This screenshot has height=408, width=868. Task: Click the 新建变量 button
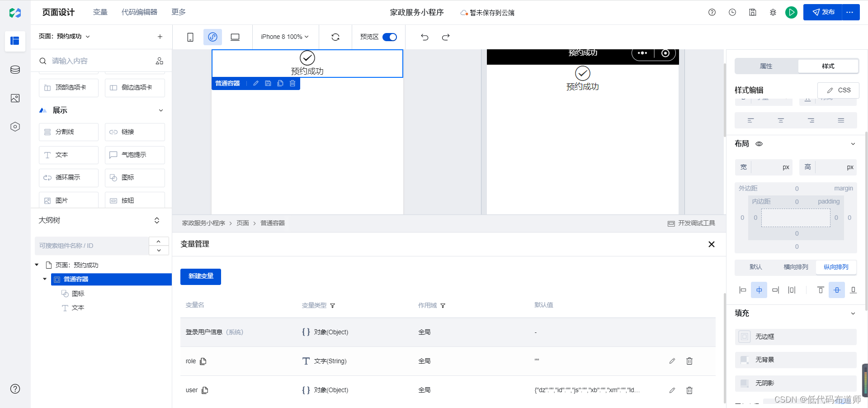coord(201,276)
